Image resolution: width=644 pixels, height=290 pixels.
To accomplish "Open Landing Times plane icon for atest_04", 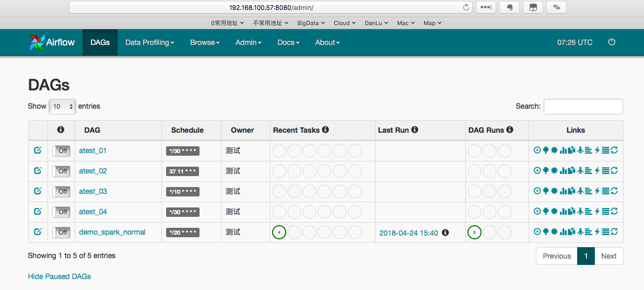I will pyautogui.click(x=580, y=211).
